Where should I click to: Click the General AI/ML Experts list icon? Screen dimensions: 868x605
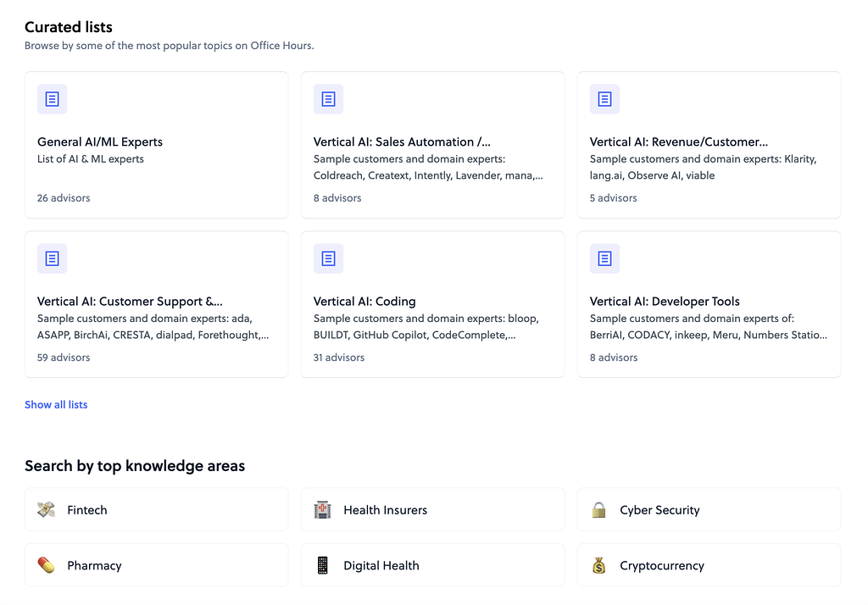coord(52,99)
